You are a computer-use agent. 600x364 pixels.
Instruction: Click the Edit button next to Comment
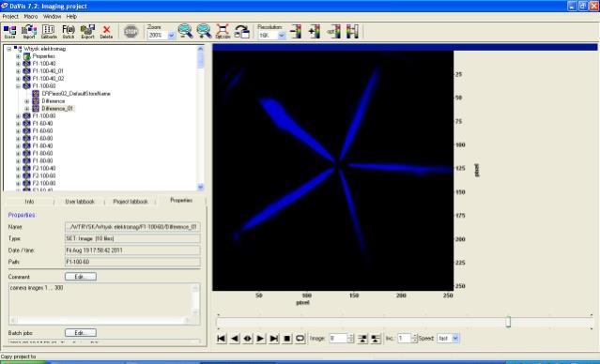click(x=81, y=277)
